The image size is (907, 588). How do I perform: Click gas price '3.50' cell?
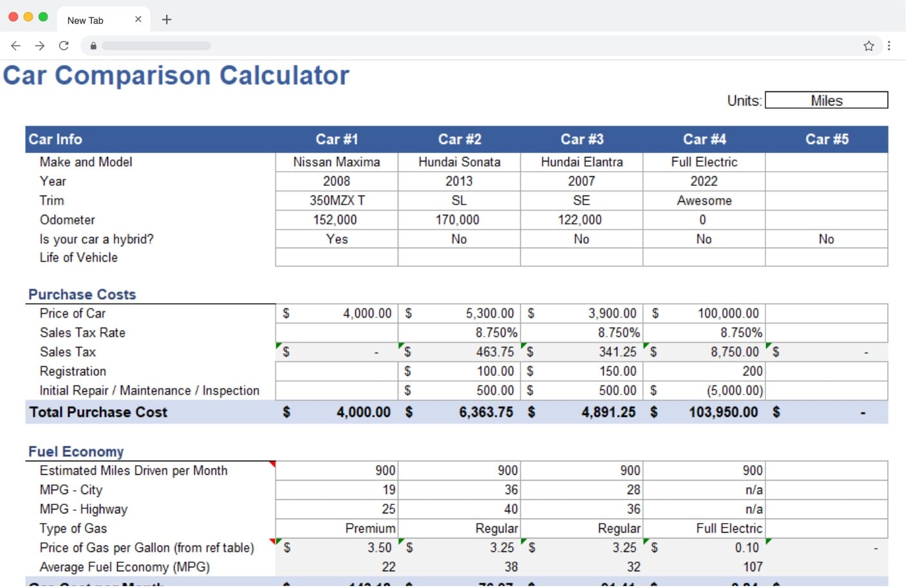coord(337,547)
